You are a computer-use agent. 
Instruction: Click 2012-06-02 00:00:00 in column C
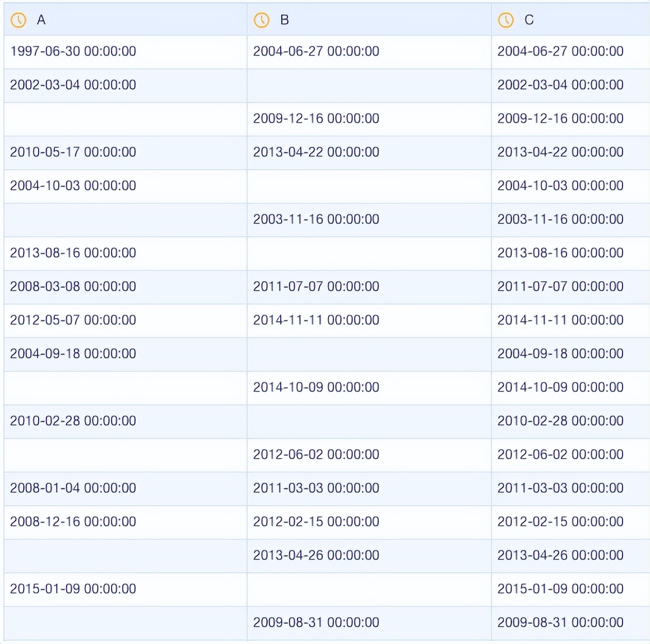tap(560, 454)
